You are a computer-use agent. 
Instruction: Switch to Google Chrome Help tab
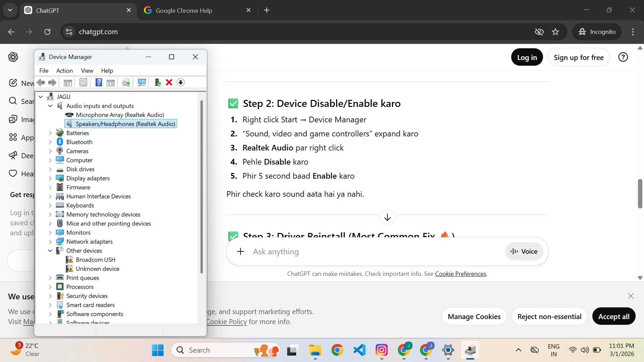tap(184, 10)
